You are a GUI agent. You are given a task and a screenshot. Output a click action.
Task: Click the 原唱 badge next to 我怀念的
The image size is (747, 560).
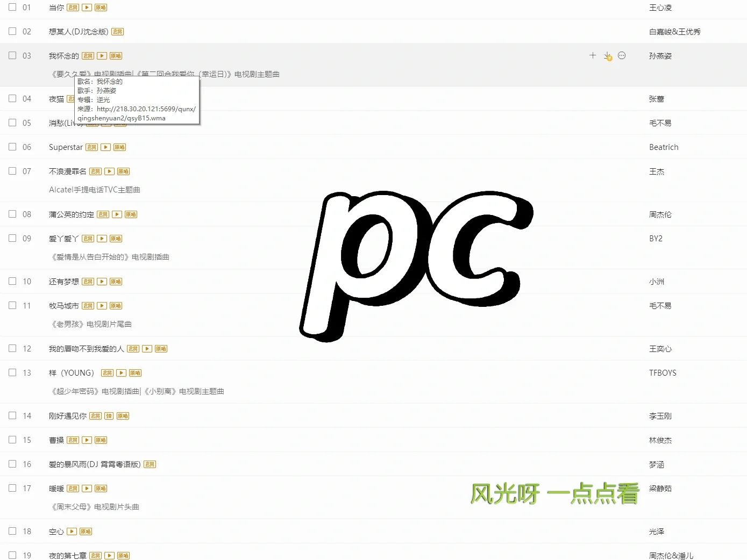coord(115,55)
